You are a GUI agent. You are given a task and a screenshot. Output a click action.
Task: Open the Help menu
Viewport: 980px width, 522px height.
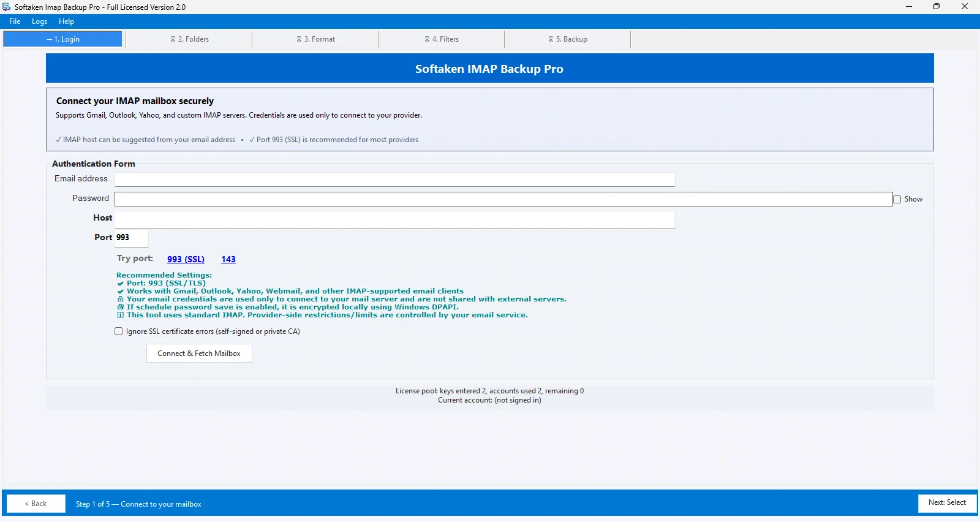tap(66, 21)
